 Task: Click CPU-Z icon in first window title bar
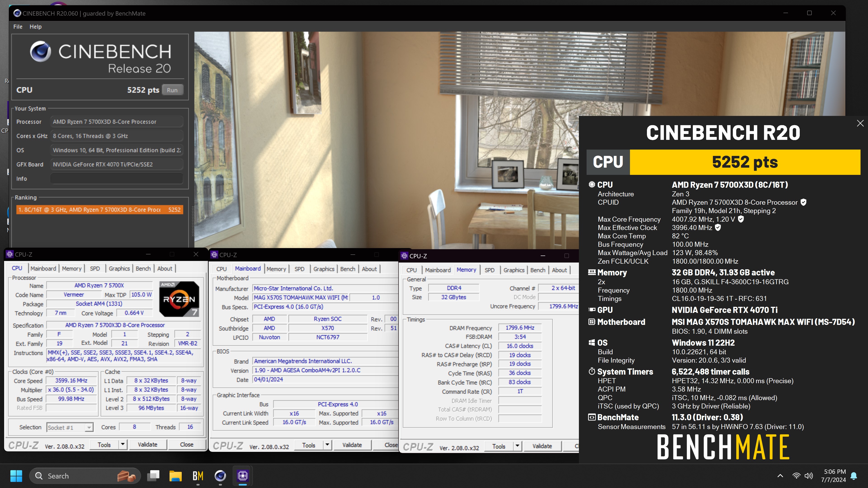pyautogui.click(x=9, y=254)
